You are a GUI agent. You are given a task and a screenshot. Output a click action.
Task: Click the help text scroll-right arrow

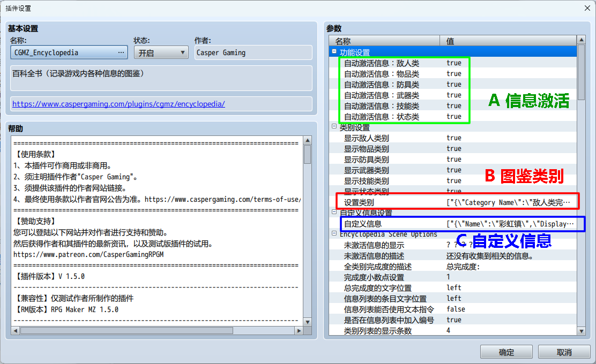pos(299,331)
